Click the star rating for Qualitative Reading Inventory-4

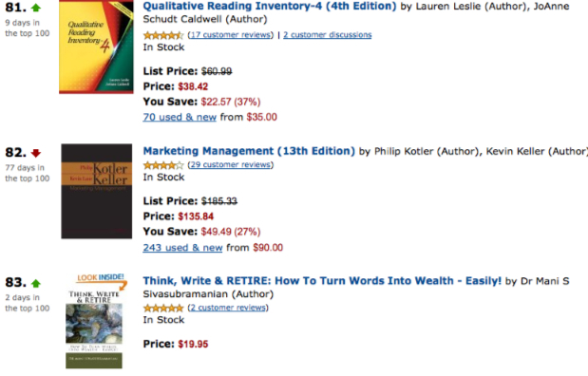point(163,35)
